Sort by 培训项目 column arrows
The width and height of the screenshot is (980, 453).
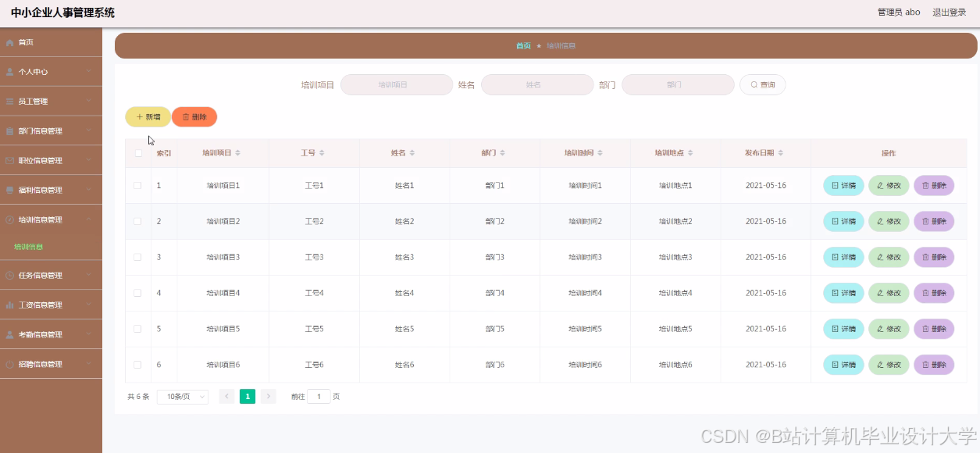[238, 153]
